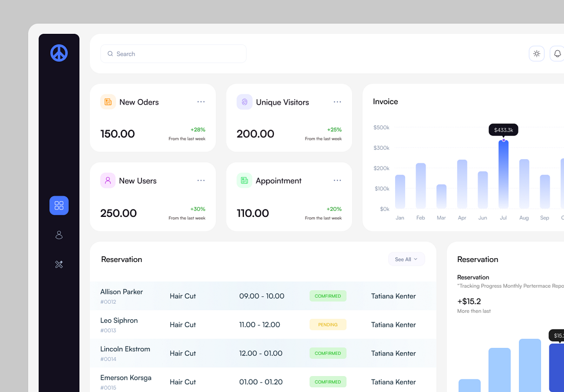The width and height of the screenshot is (564, 392).
Task: Click the COMFIRMED badge for Allison Parker
Action: [x=328, y=296]
